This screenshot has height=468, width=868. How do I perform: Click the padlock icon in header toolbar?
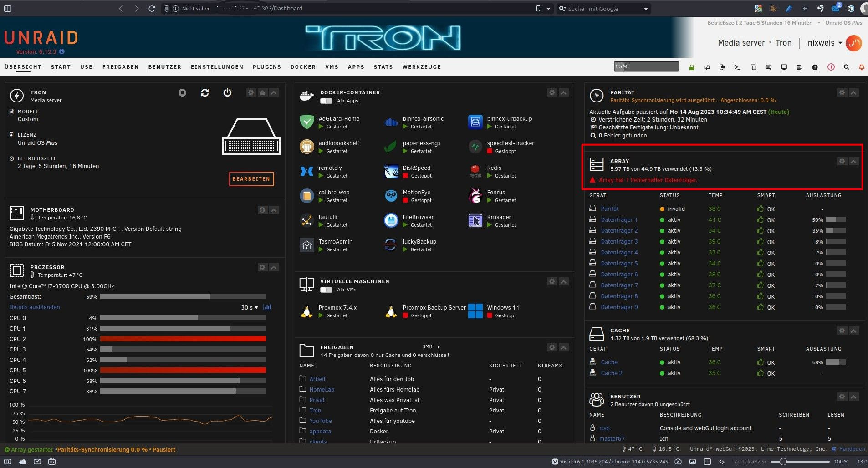pos(692,67)
